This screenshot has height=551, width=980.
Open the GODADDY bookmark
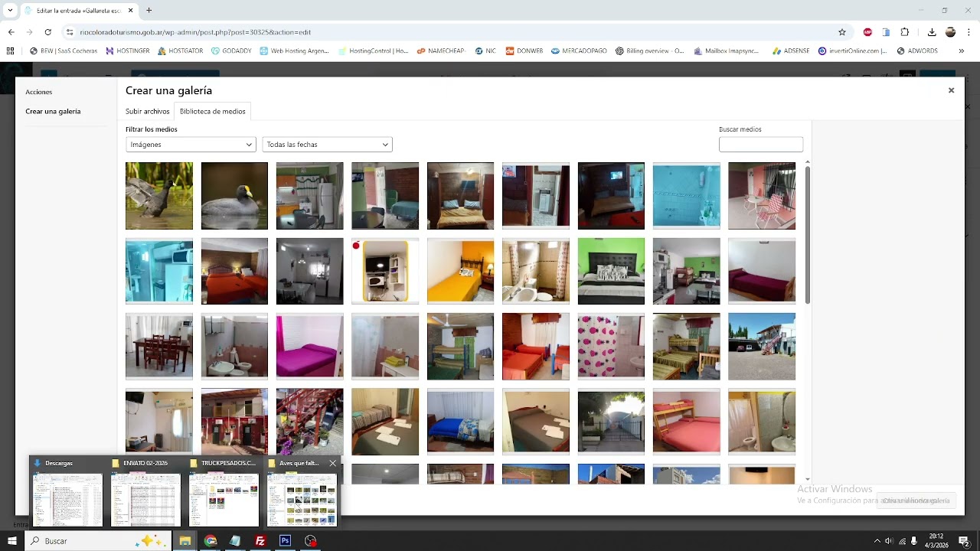tap(231, 51)
